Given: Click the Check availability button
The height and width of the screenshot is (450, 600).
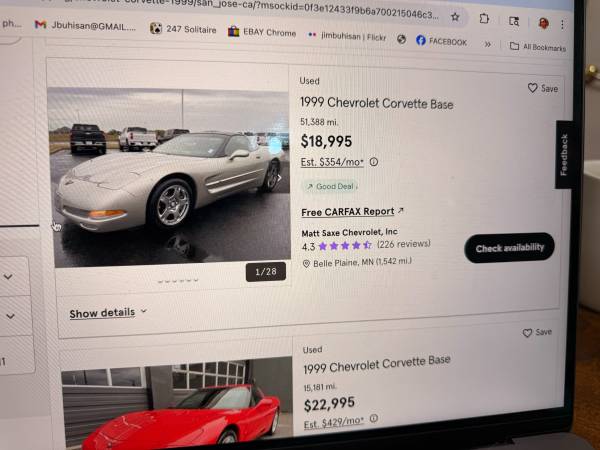Looking at the screenshot, I should pyautogui.click(x=509, y=248).
